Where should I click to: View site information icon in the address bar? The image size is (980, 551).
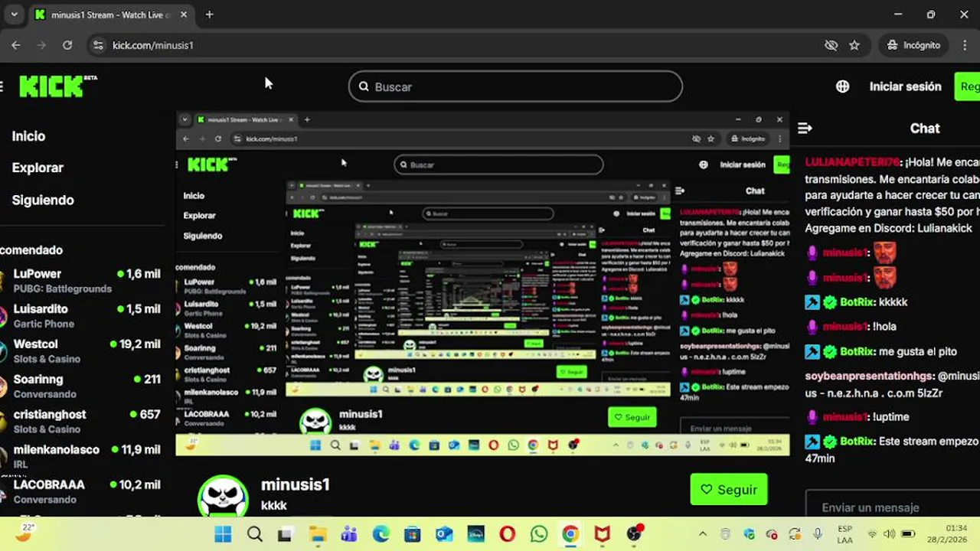[97, 45]
